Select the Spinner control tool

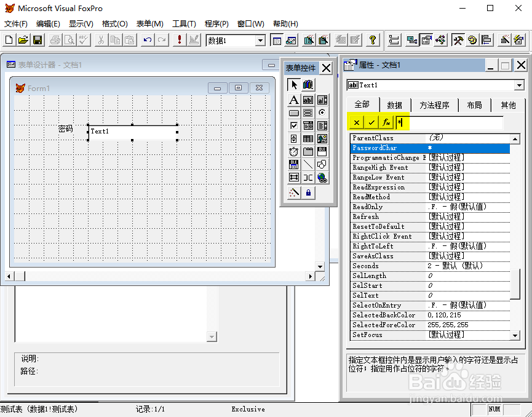coord(294,139)
